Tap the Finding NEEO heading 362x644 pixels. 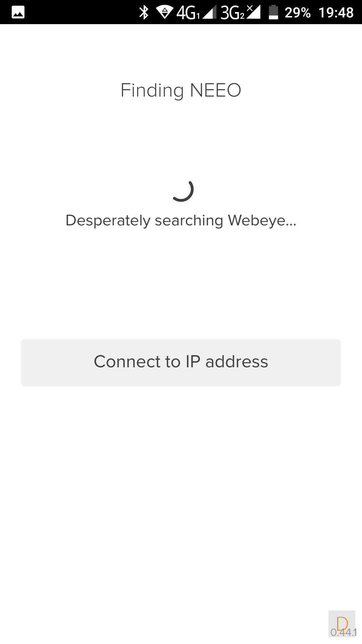click(x=181, y=91)
